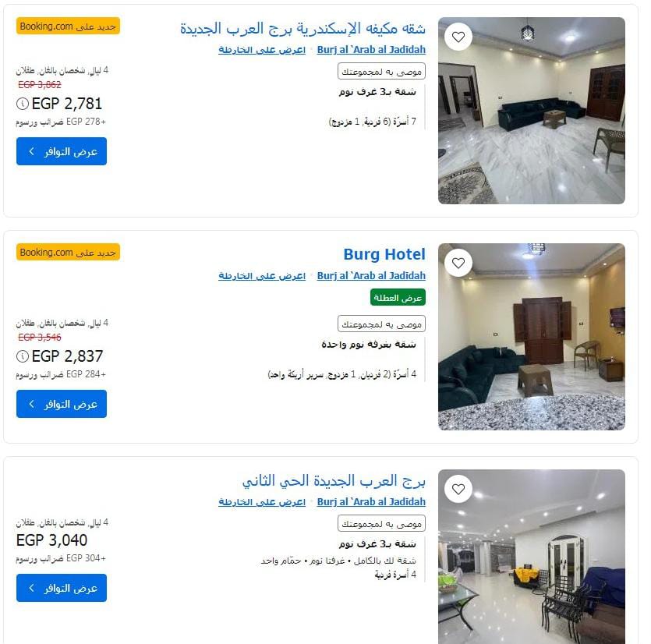The height and width of the screenshot is (644, 651).
Task: Open third listing Arabic title link
Action: coord(334,480)
